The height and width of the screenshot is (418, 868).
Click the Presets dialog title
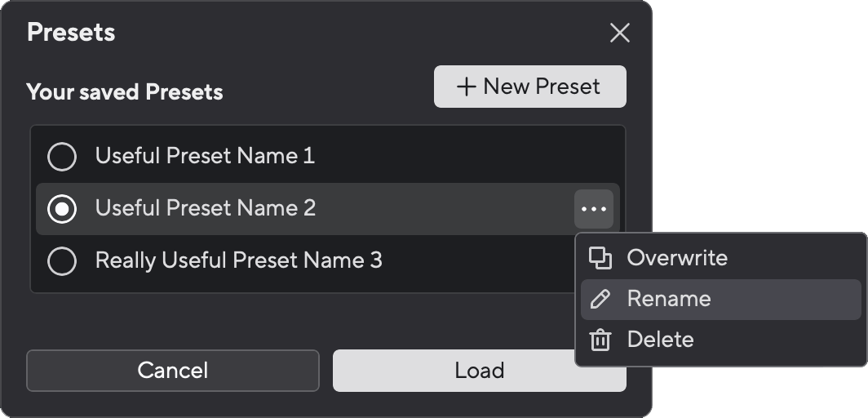click(x=71, y=33)
